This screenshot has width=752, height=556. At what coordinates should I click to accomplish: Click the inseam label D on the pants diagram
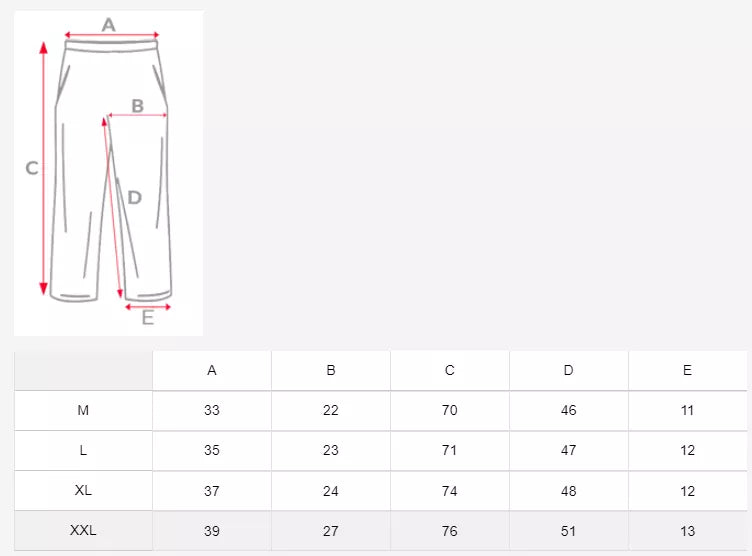[x=135, y=197]
